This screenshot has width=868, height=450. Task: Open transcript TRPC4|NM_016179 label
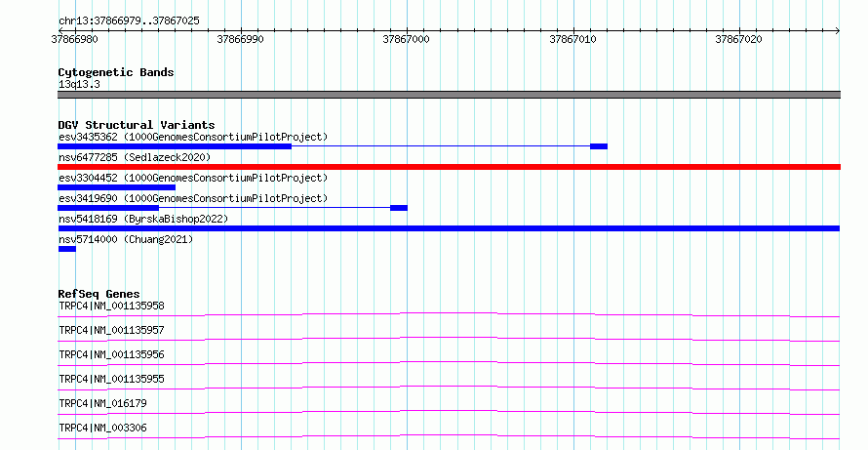pos(103,403)
